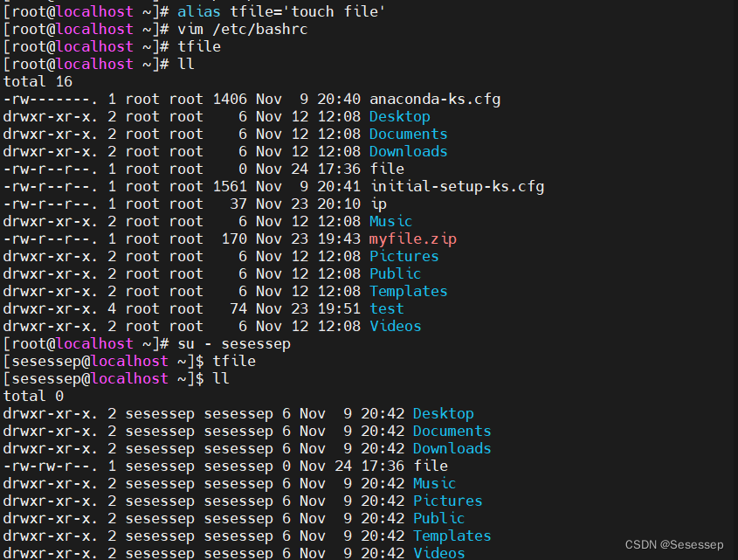The height and width of the screenshot is (560, 738).
Task: Click 'total 16' line
Action: coord(38,81)
